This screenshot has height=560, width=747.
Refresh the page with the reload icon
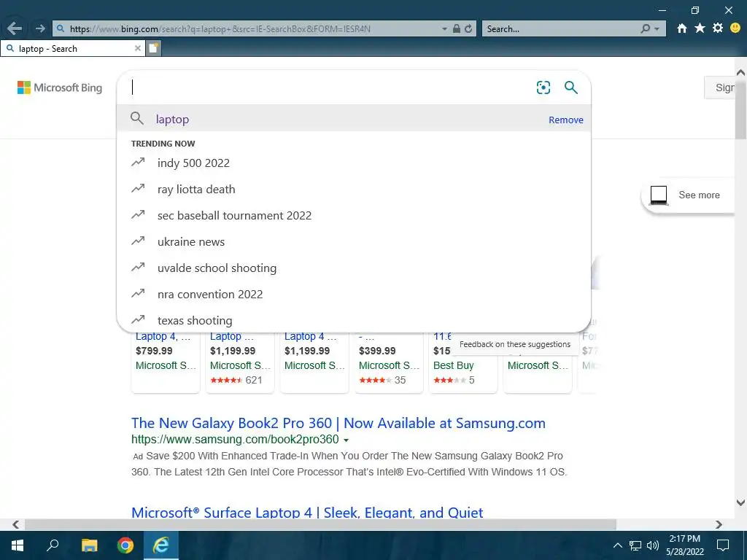point(468,28)
